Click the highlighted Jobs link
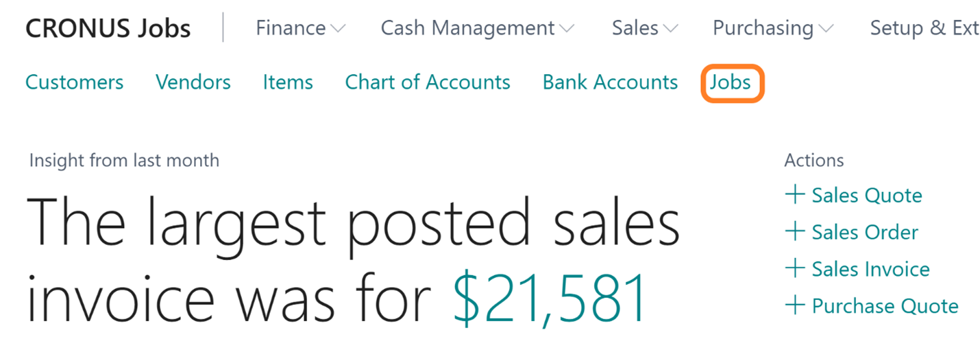 [731, 83]
